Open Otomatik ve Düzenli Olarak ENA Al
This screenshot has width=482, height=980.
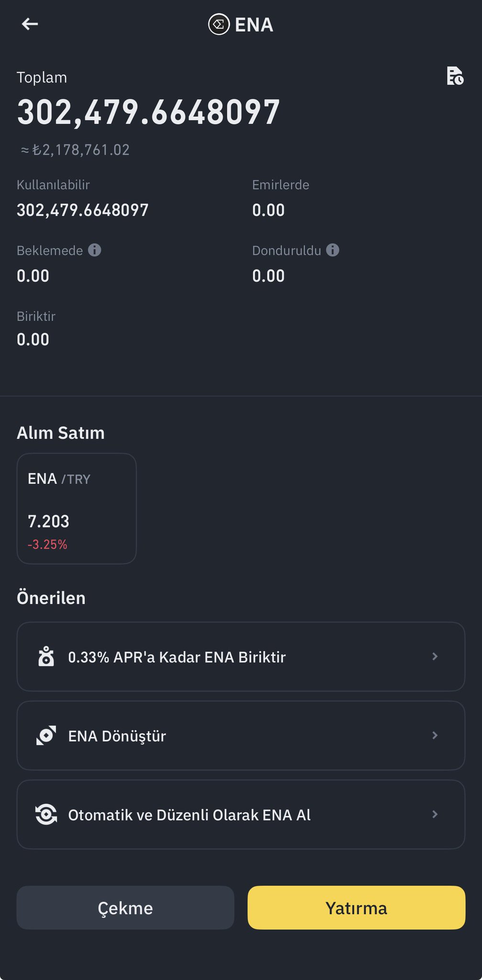189,815
